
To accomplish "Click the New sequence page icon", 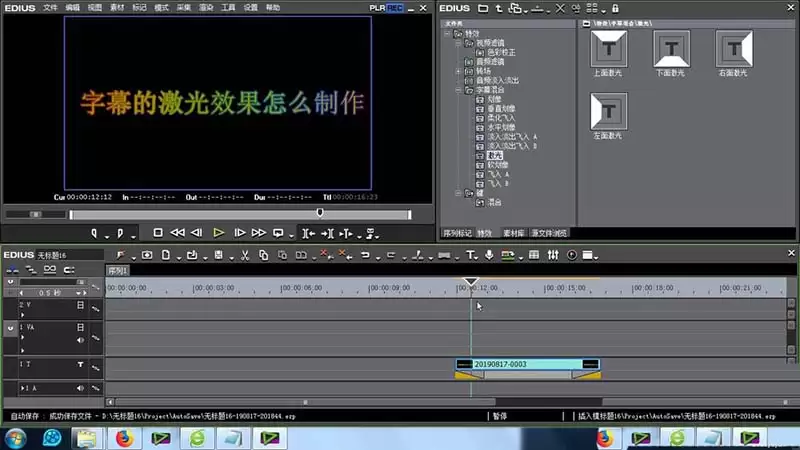I will point(166,255).
